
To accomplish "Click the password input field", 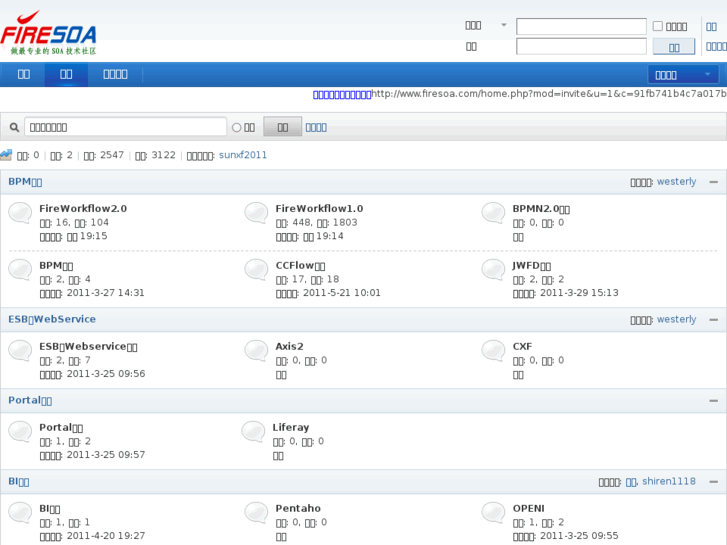I will [x=581, y=46].
